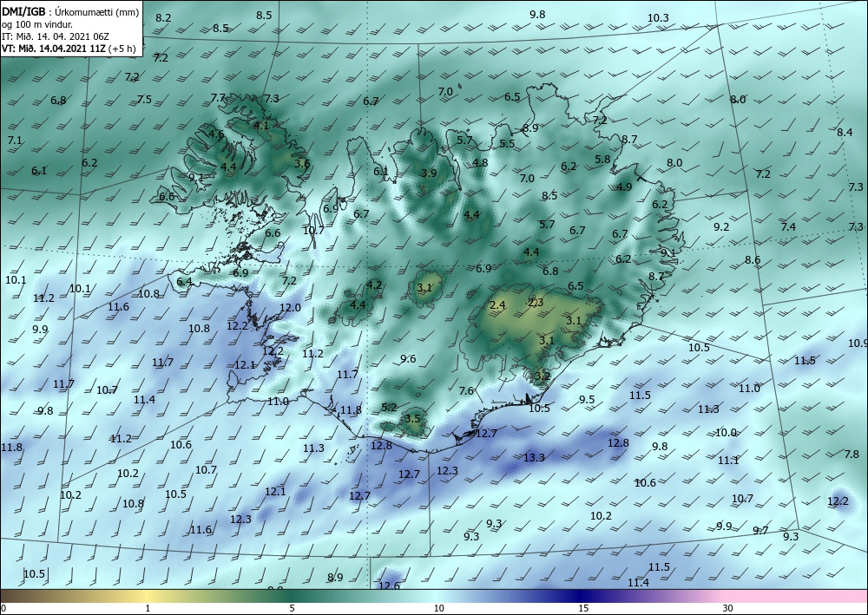Click the "5.5" value on the map
Screen dimensions: 868x615
click(x=507, y=144)
